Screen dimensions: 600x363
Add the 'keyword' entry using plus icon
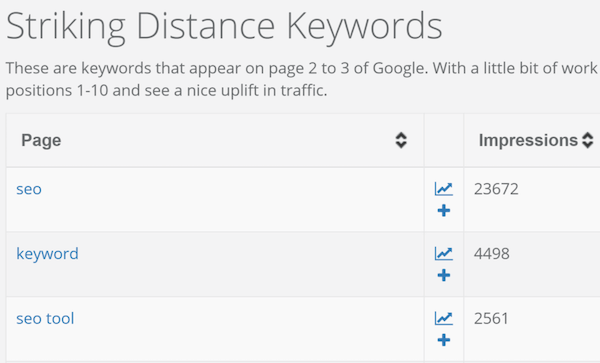tap(443, 275)
